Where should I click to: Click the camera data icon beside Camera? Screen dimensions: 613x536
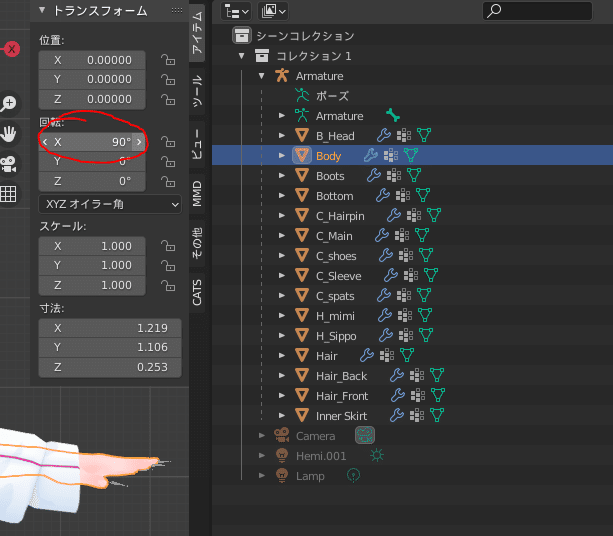click(365, 435)
